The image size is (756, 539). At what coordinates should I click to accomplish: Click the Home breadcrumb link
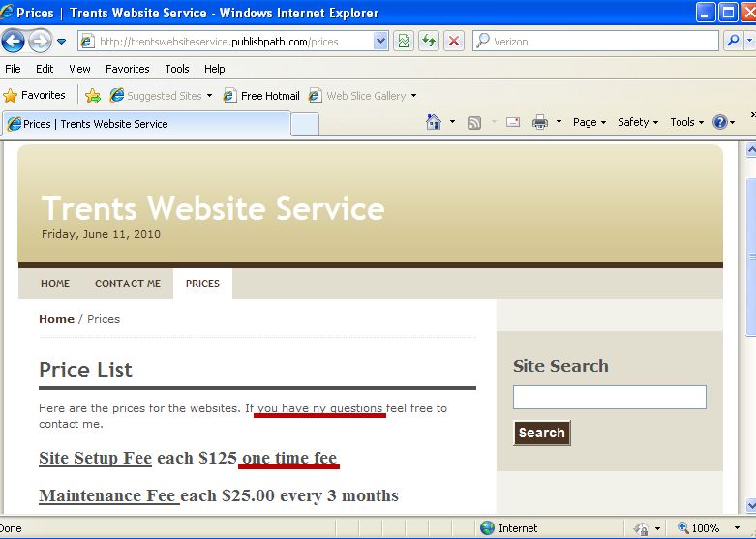[x=56, y=319]
